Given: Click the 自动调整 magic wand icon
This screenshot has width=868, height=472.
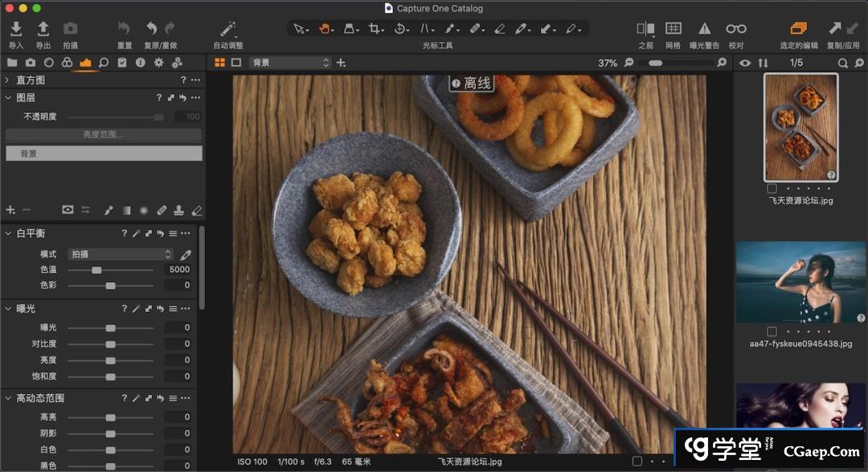Looking at the screenshot, I should coord(228,29).
